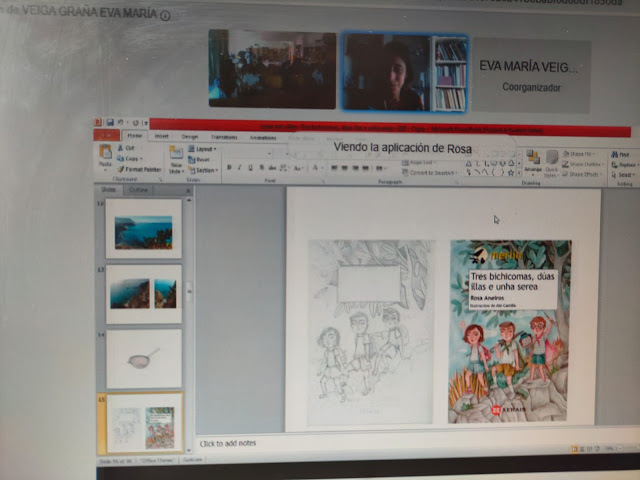640x480 pixels.
Task: Click the Redo icon in quick access toolbar
Action: coord(136,123)
